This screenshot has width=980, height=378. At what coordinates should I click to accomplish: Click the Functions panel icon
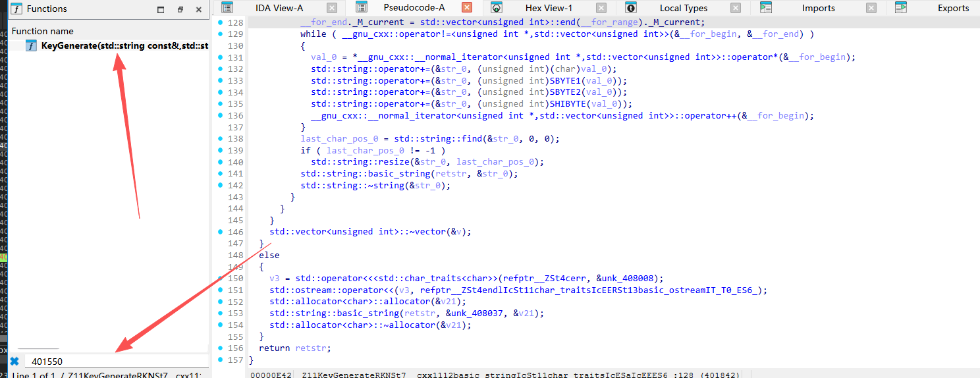[x=16, y=9]
